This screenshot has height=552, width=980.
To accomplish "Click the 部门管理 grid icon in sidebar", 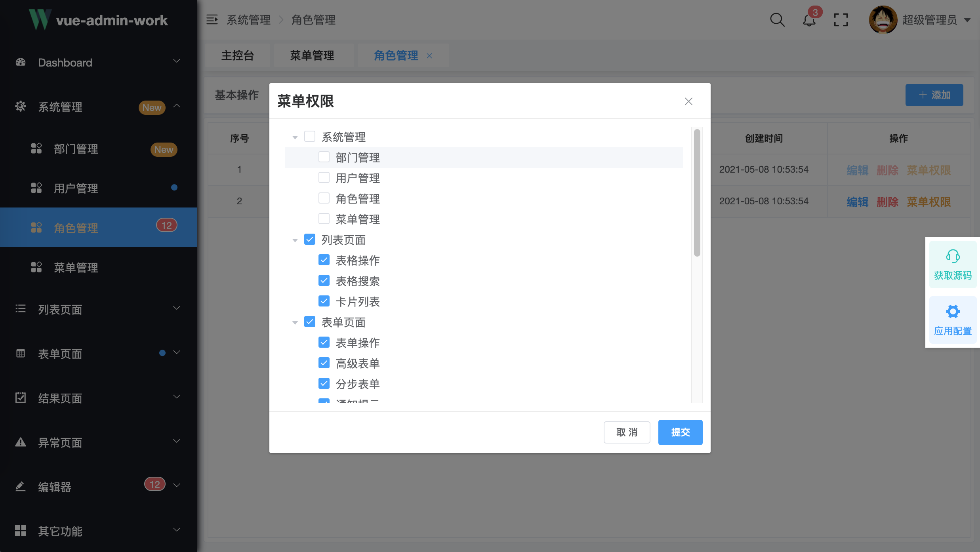I will 36,148.
